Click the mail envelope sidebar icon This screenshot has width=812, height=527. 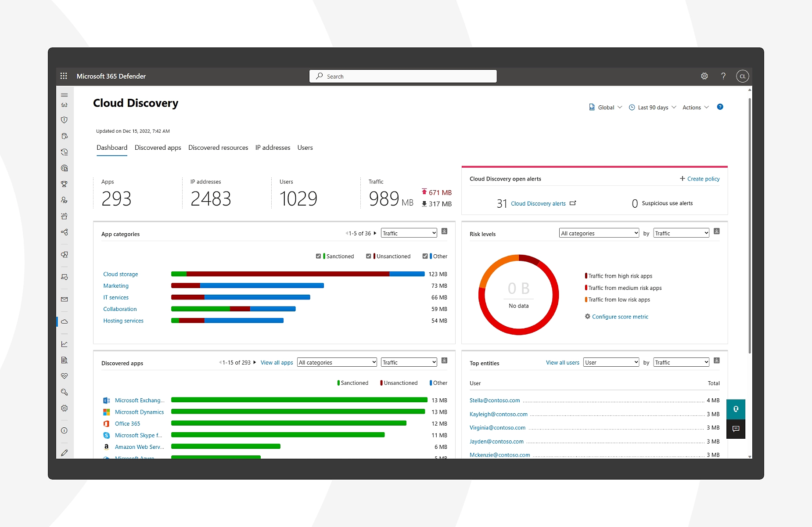pyautogui.click(x=65, y=300)
